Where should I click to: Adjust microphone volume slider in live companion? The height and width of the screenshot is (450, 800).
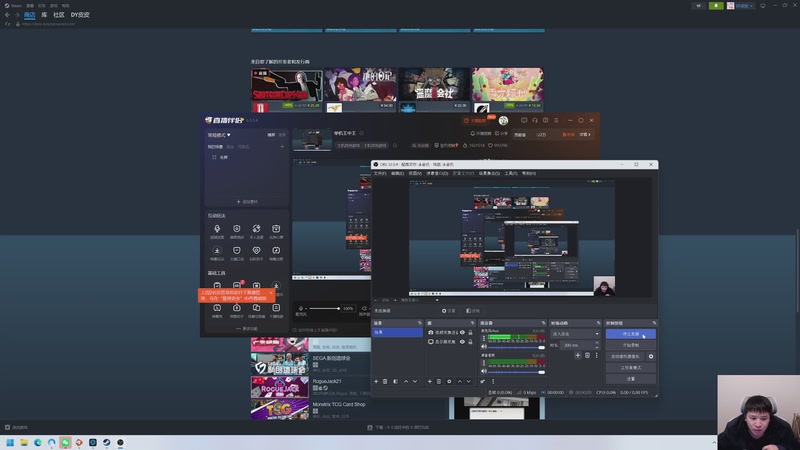click(x=324, y=308)
